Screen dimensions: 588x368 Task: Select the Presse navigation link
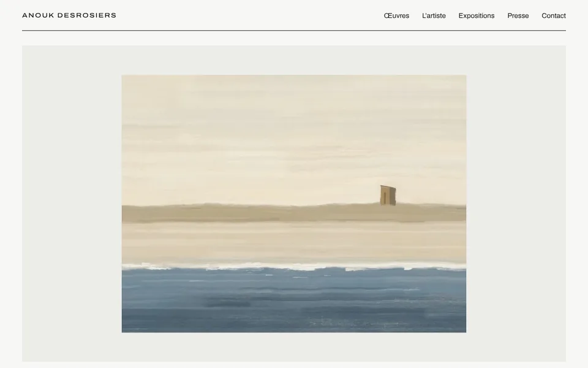(x=518, y=16)
